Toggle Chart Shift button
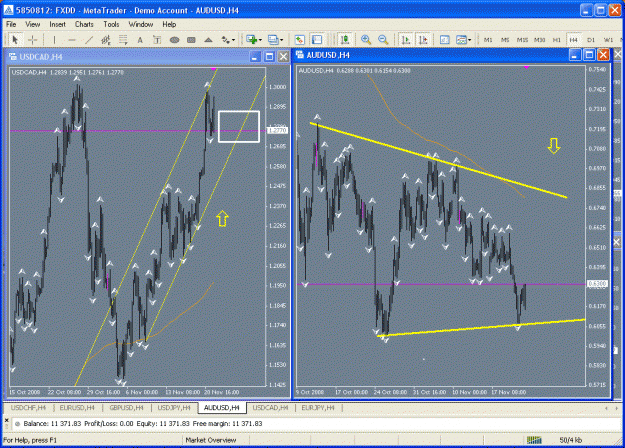 pos(423,39)
